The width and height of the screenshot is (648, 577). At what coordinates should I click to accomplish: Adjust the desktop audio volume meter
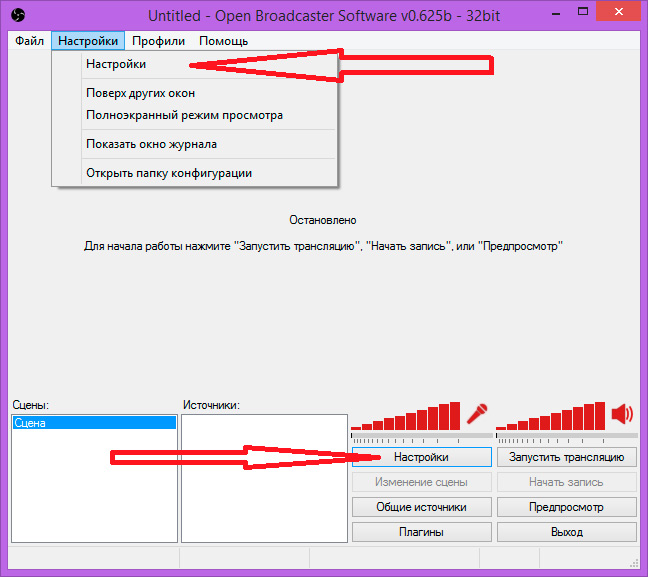click(550, 416)
